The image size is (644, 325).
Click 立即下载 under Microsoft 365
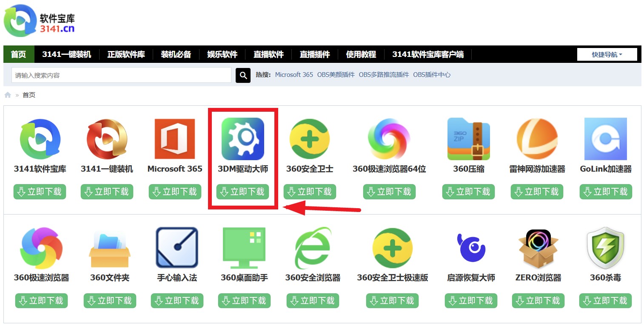[175, 192]
